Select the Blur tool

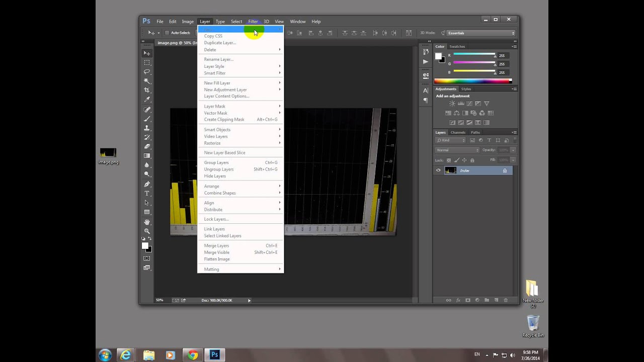click(147, 165)
